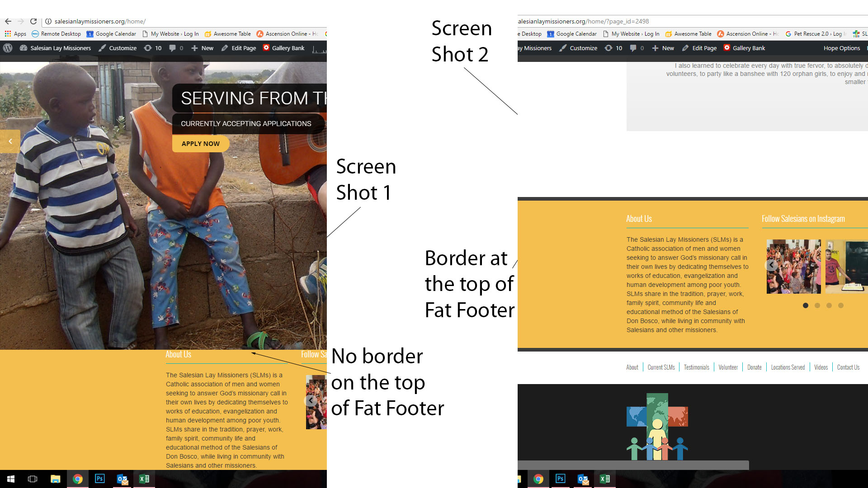Click Edit Page in the left admin bar
868x488 pixels.
pyautogui.click(x=239, y=48)
